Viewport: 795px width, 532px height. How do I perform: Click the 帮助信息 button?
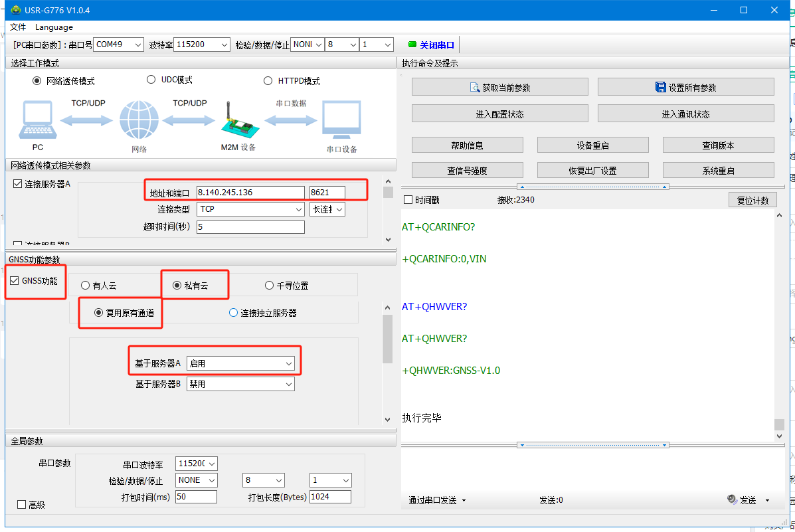tap(468, 145)
